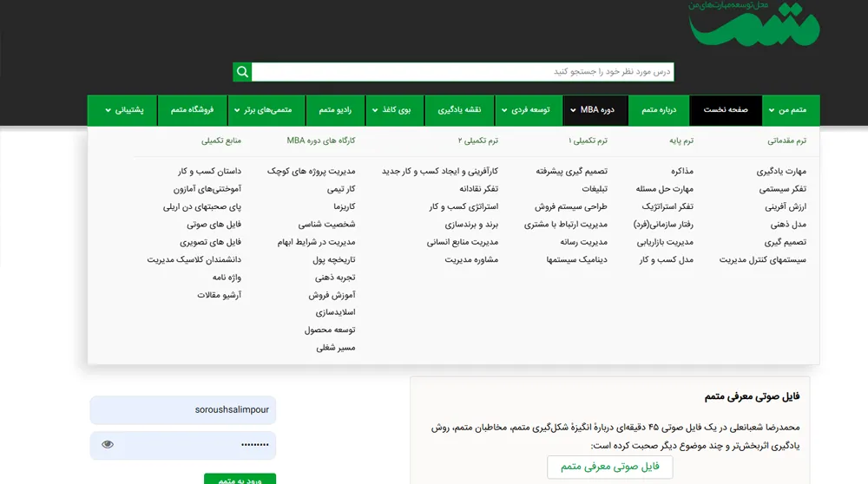Expand the بوی کاغذ dropdown arrow
868x484 pixels.
tap(375, 110)
